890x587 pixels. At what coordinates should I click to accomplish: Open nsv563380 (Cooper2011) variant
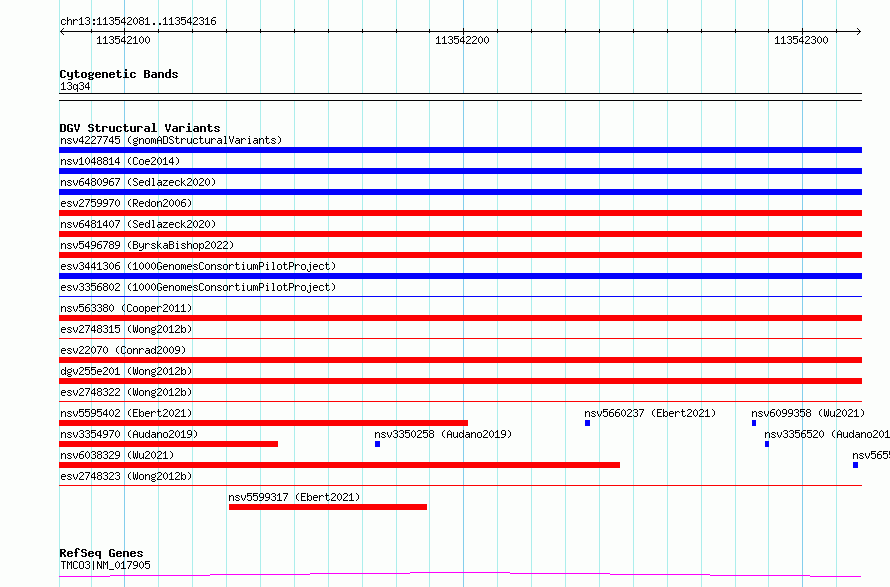(126, 308)
